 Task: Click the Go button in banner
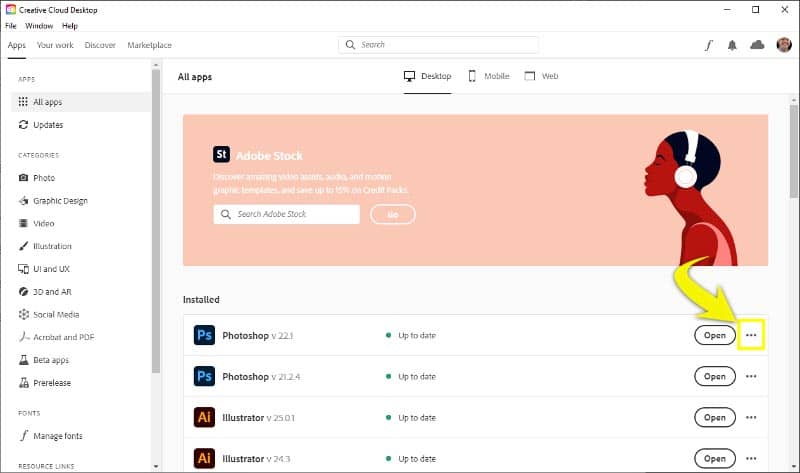point(393,215)
